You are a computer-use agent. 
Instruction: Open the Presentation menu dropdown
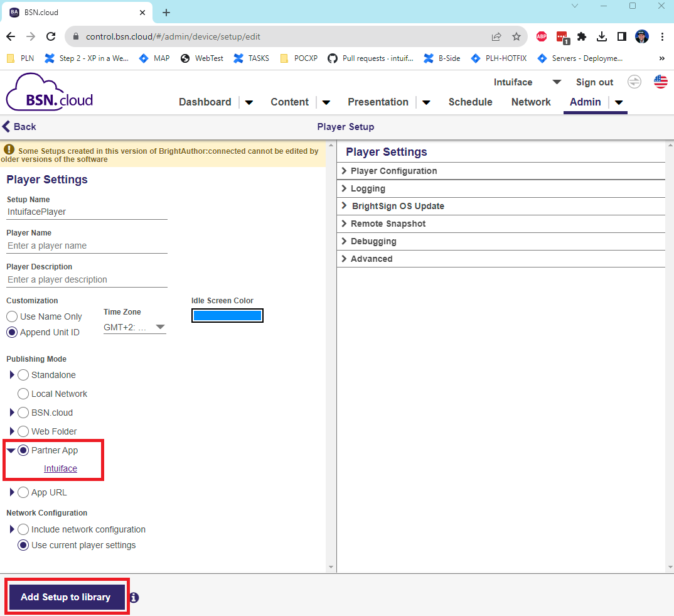coord(426,102)
